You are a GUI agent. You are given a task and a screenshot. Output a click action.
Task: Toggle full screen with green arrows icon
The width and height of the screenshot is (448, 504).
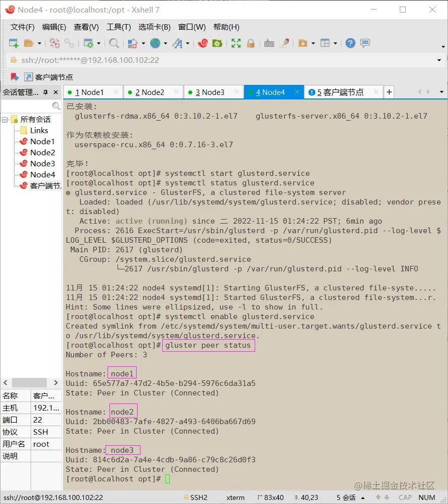click(236, 43)
